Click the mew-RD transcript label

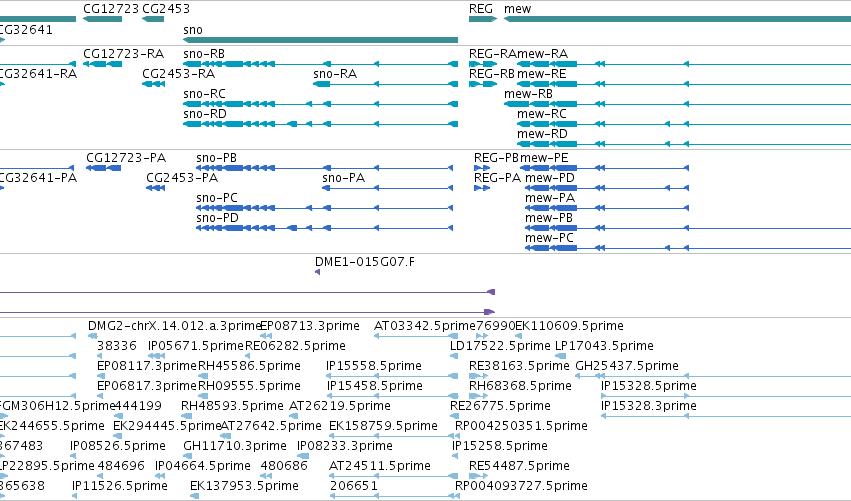point(542,134)
